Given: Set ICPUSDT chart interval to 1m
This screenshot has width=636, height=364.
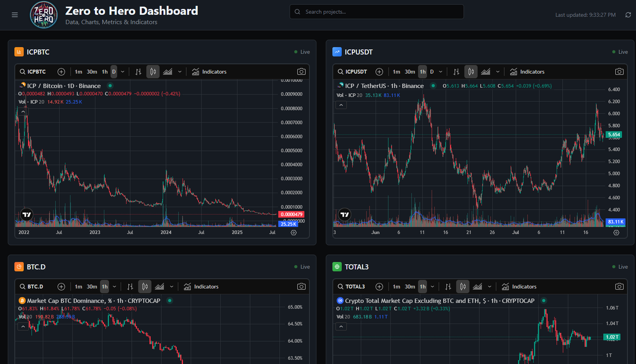Looking at the screenshot, I should (396, 72).
